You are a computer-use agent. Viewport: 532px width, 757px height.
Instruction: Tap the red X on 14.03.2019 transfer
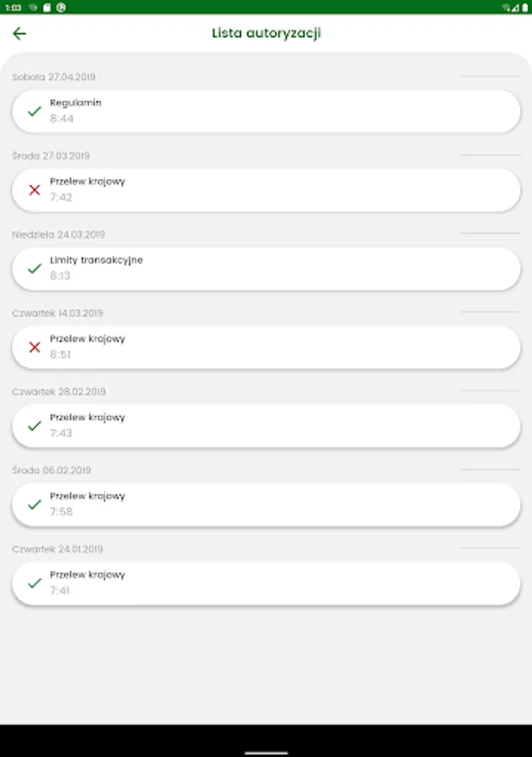[34, 347]
